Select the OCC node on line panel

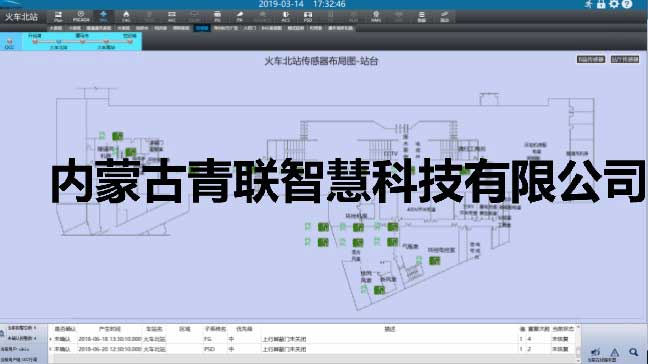(9, 43)
